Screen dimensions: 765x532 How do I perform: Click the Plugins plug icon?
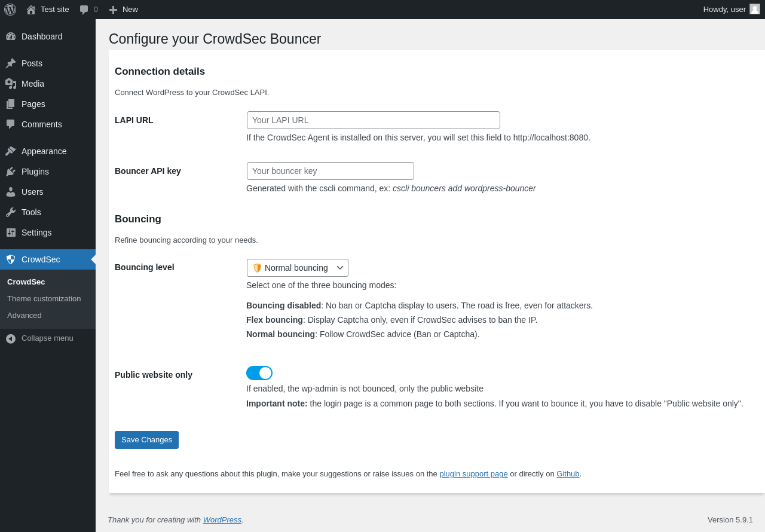click(11, 172)
